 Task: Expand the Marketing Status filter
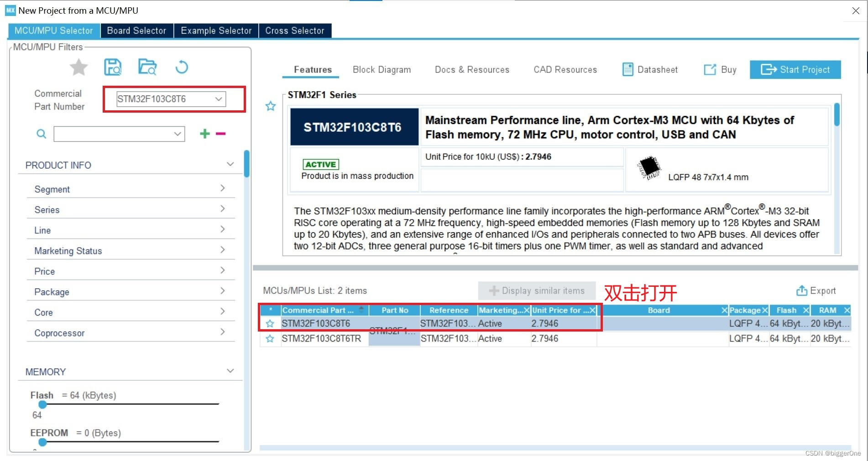tap(222, 249)
